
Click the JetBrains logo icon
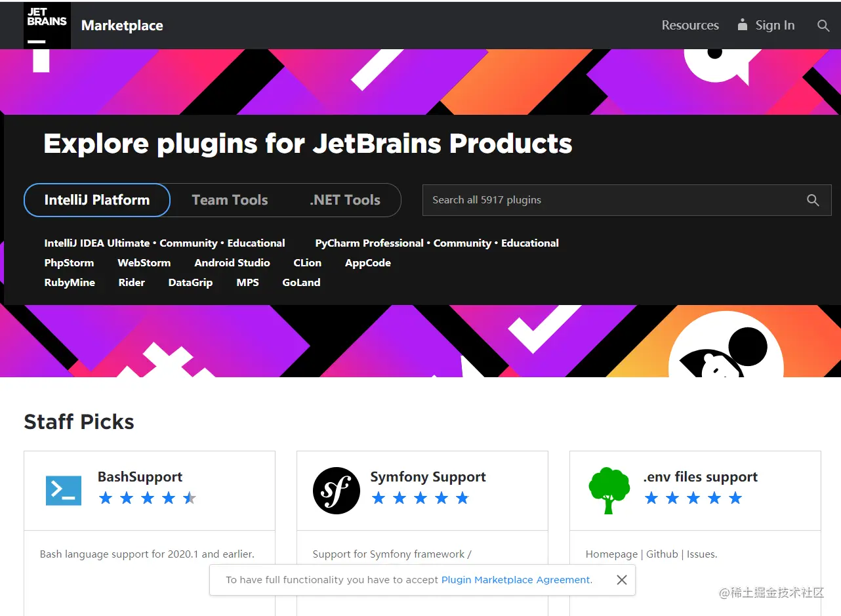[x=47, y=26]
